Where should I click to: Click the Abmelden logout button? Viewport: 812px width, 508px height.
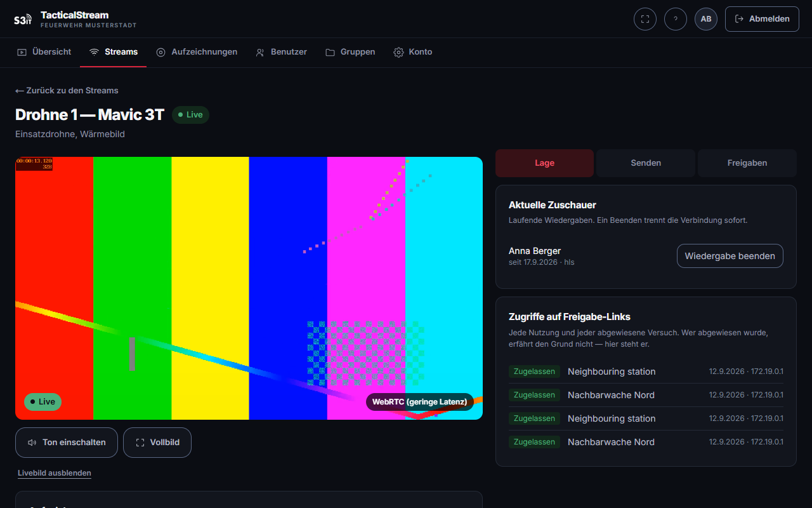(762, 19)
